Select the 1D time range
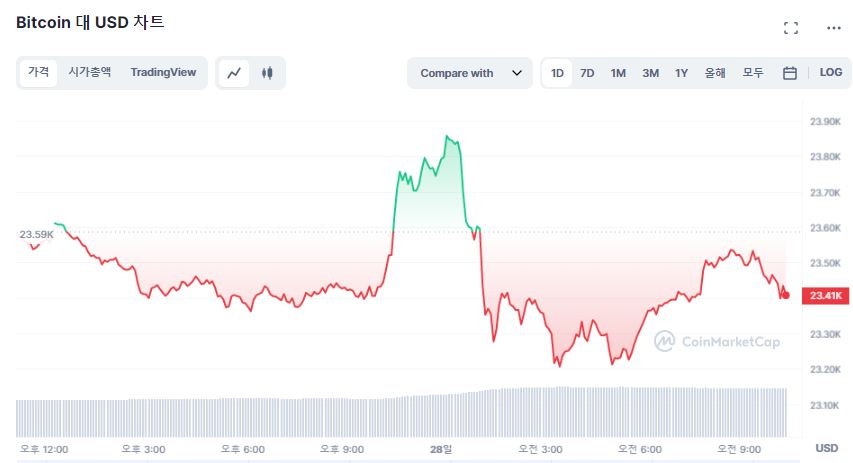The height and width of the screenshot is (463, 853). click(x=557, y=73)
